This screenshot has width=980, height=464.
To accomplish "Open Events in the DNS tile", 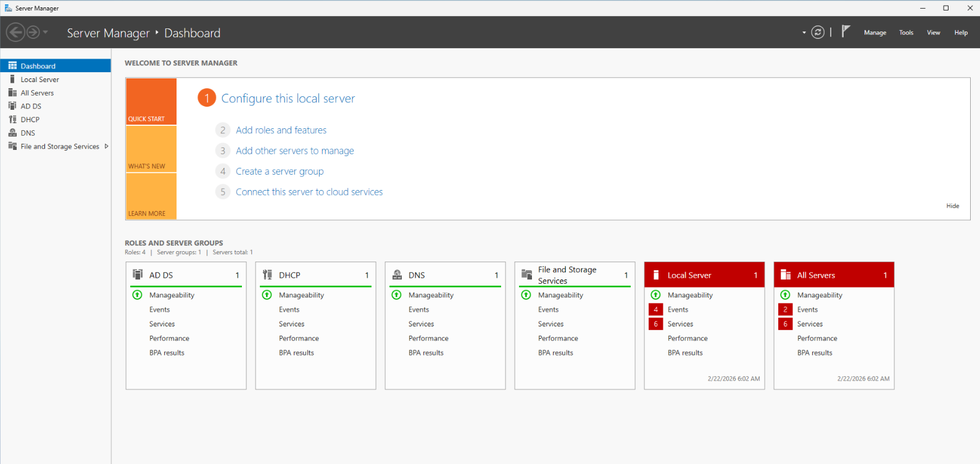I will [418, 310].
